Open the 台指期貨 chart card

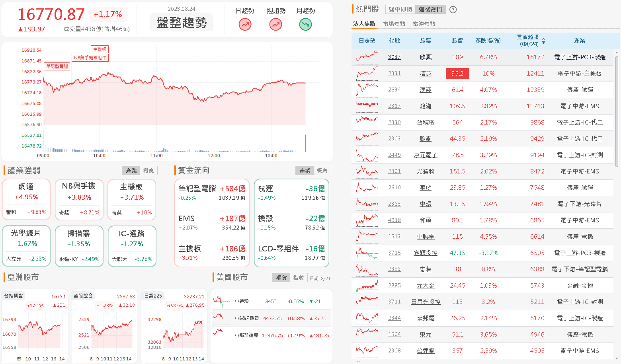point(35,326)
